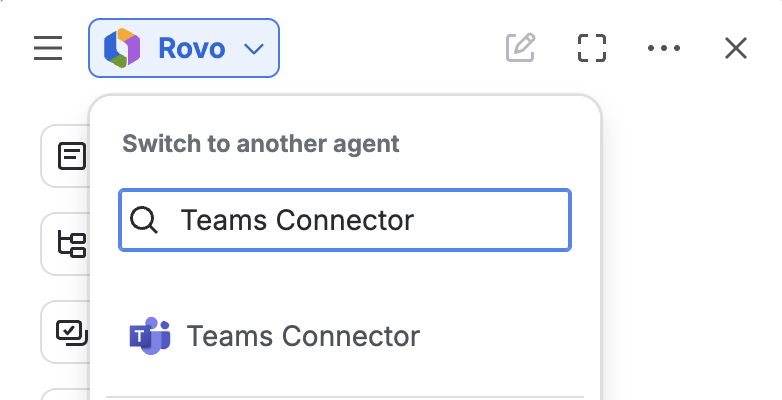Screen dimensions: 782x400
Task: Collapse the Rovo agent switcher chevron
Action: (254, 48)
